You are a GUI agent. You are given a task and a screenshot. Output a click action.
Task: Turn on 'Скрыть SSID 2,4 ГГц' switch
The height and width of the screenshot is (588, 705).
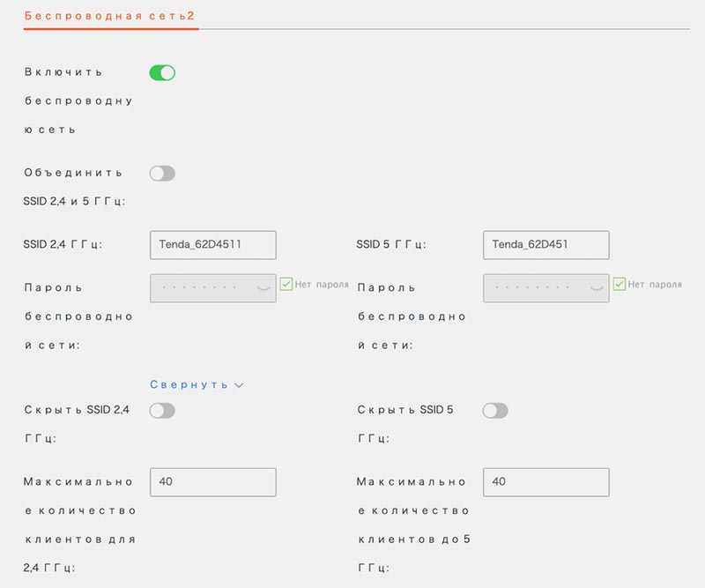[162, 410]
